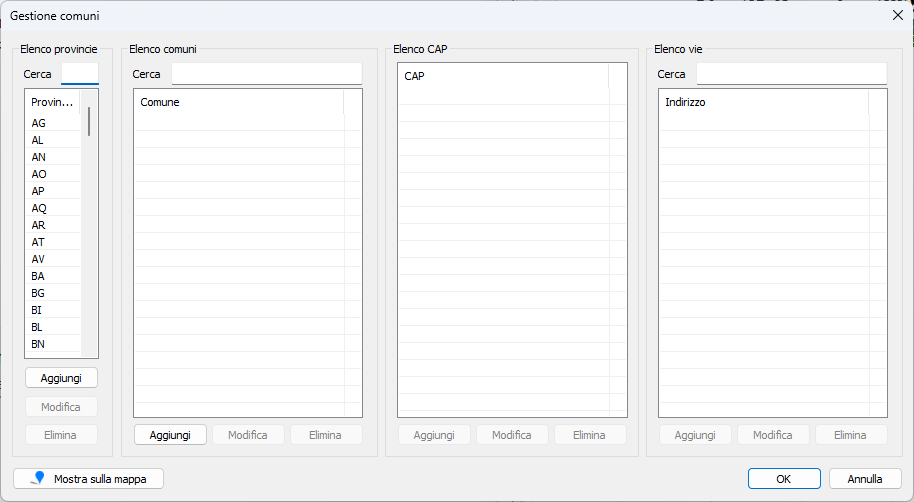Select province AG in the list

tap(39, 123)
